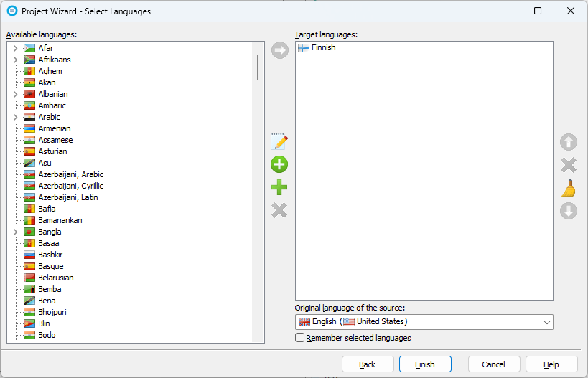The height and width of the screenshot is (378, 588).
Task: Click the Finish button
Action: (x=425, y=364)
